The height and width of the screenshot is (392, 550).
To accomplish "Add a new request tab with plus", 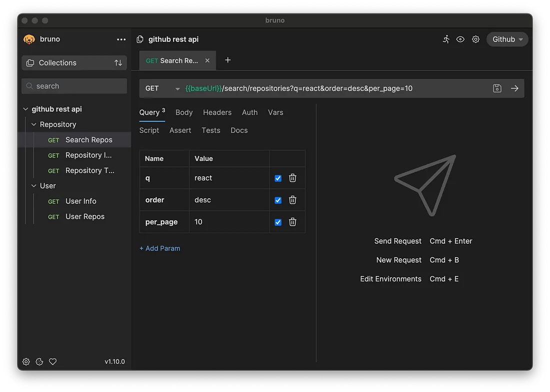I will pyautogui.click(x=227, y=60).
